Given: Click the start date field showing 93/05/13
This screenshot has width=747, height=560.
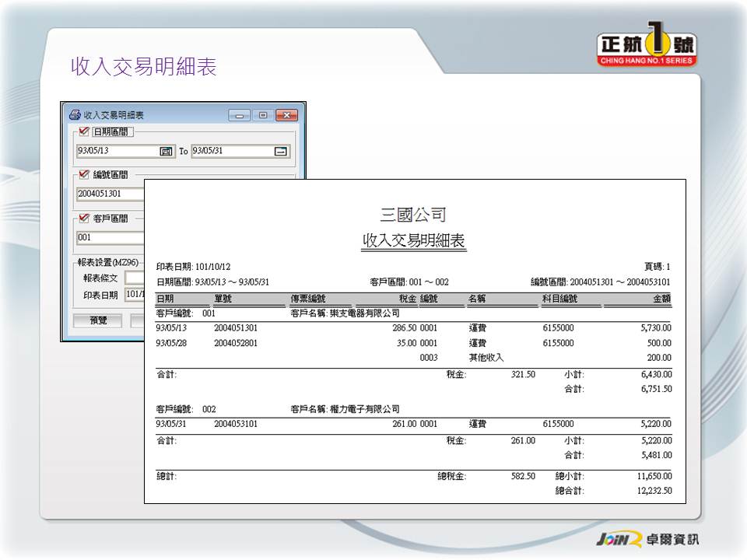Looking at the screenshot, I should coord(117,151).
